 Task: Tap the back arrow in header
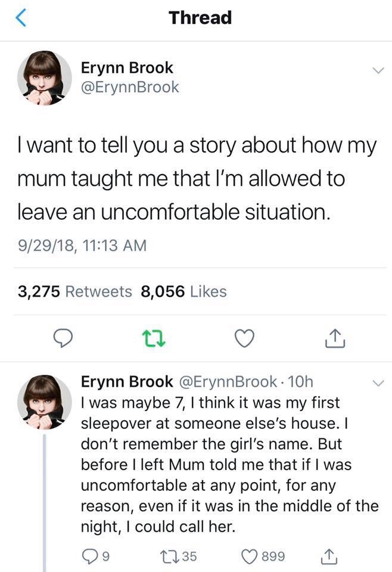tap(21, 19)
